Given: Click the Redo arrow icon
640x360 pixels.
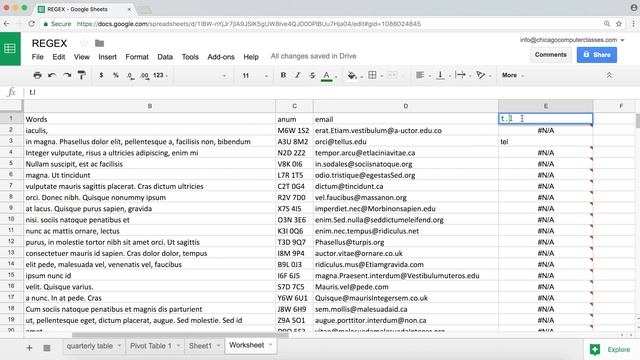Looking at the screenshot, I should pyautogui.click(x=67, y=75).
